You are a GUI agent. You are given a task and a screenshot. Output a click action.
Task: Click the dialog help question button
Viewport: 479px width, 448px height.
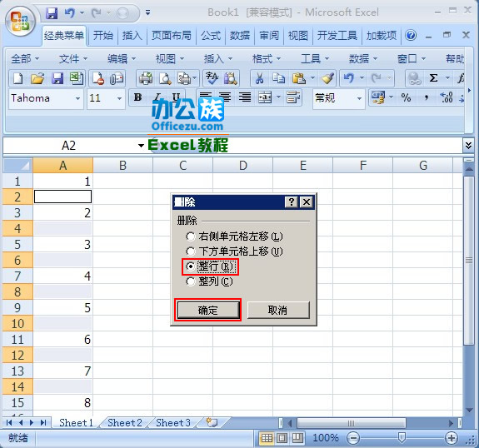tap(291, 202)
